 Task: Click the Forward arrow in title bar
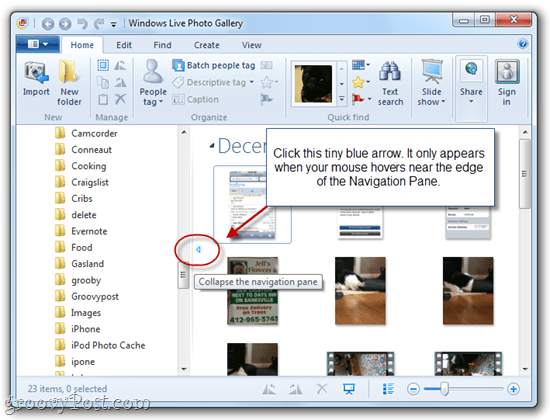click(65, 24)
